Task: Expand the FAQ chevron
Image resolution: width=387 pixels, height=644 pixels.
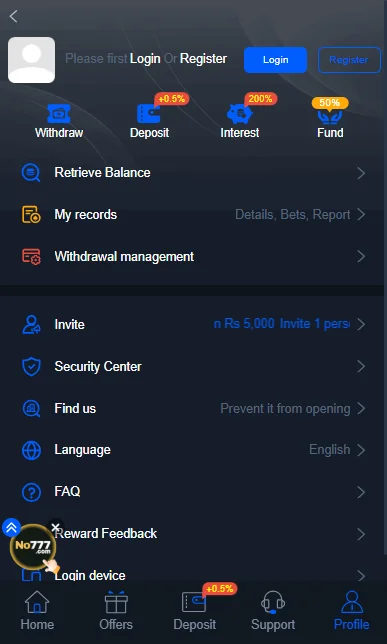Action: click(x=361, y=492)
